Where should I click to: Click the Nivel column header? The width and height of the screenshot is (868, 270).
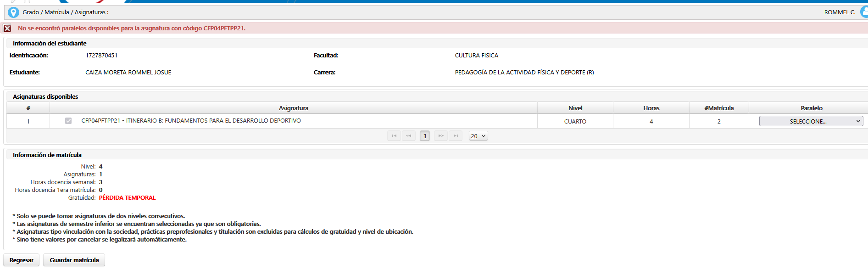[x=575, y=108]
